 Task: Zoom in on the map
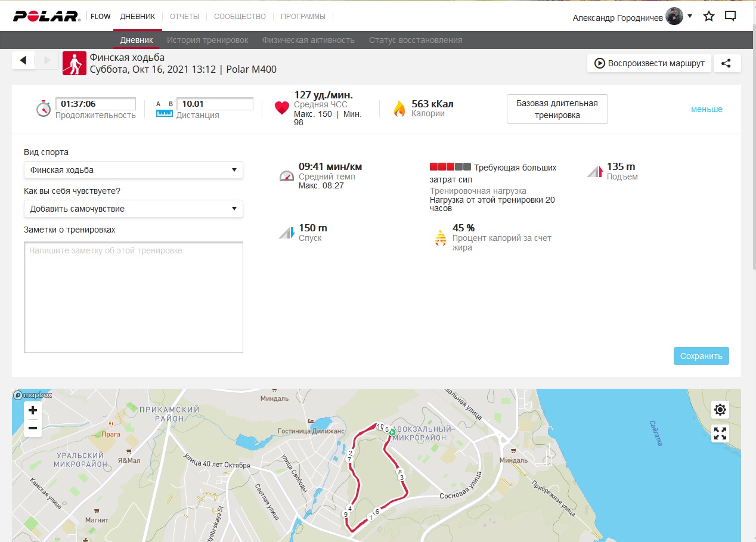(33, 410)
